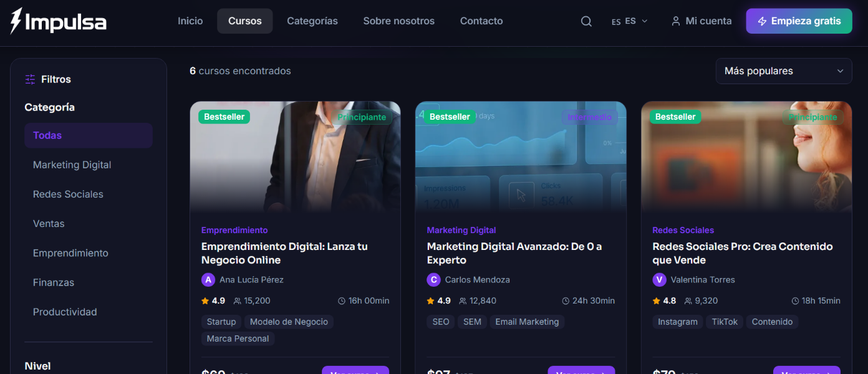The width and height of the screenshot is (868, 374).
Task: Click the user icon beside Mi cuenta
Action: [x=676, y=21]
